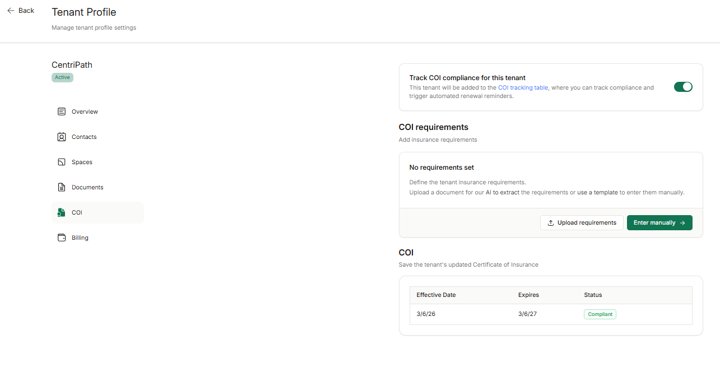Click the Manage tenant profile settings subtitle

pyautogui.click(x=94, y=28)
